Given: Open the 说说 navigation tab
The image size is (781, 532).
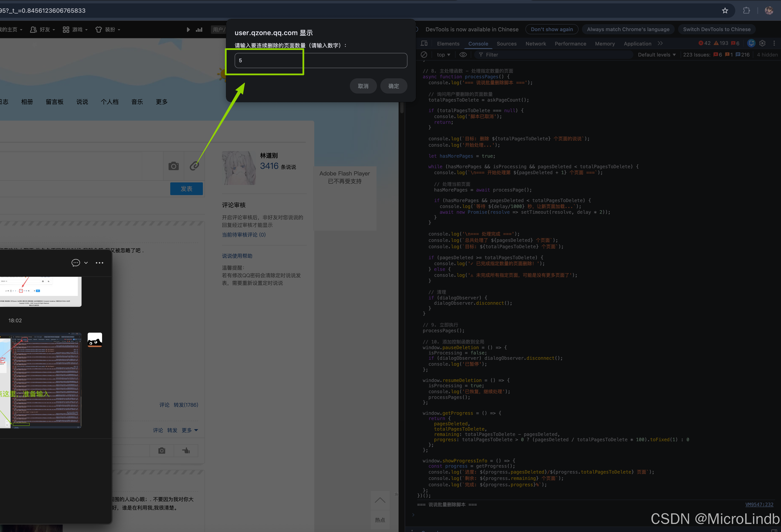Looking at the screenshot, I should click(82, 102).
